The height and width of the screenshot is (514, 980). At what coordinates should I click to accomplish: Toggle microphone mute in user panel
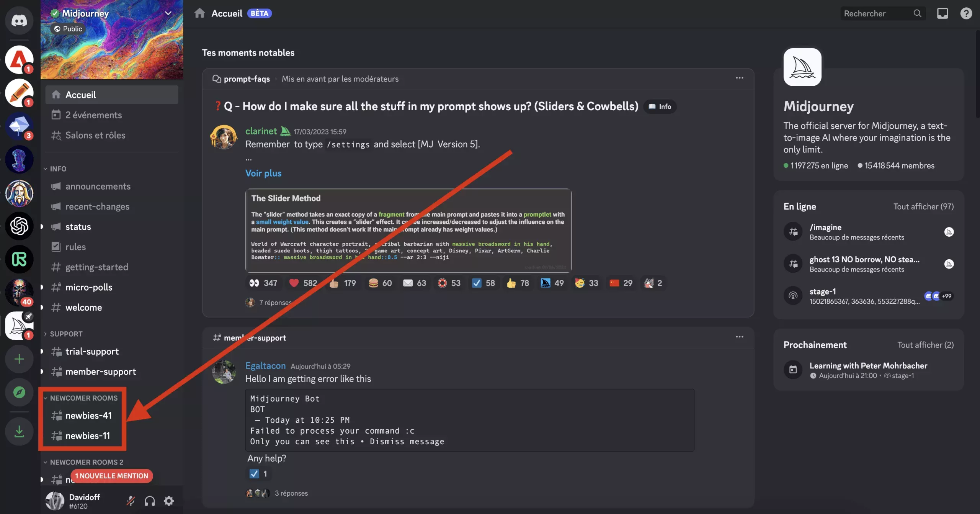pyautogui.click(x=131, y=501)
